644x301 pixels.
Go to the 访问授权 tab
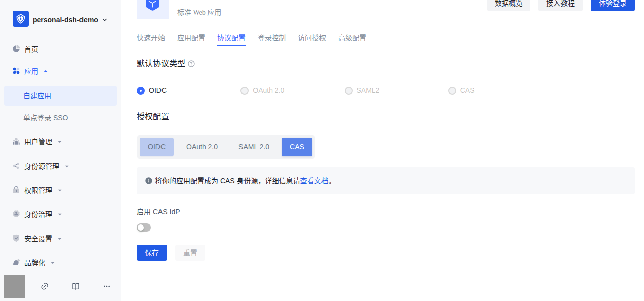click(x=312, y=38)
